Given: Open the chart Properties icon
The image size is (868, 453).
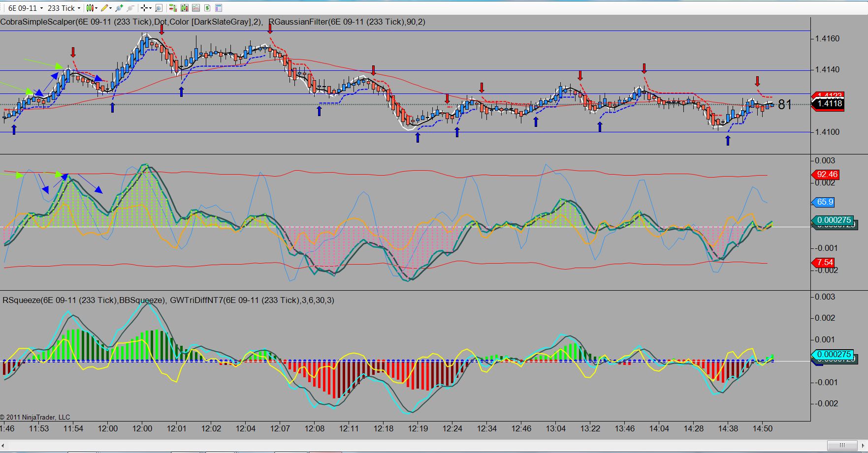Looking at the screenshot, I should pyautogui.click(x=219, y=8).
